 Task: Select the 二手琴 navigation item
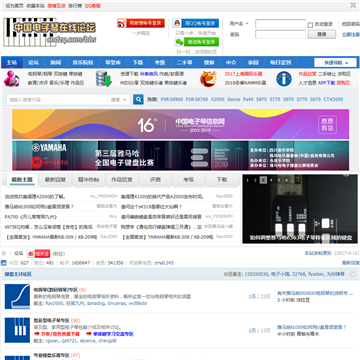[184, 62]
